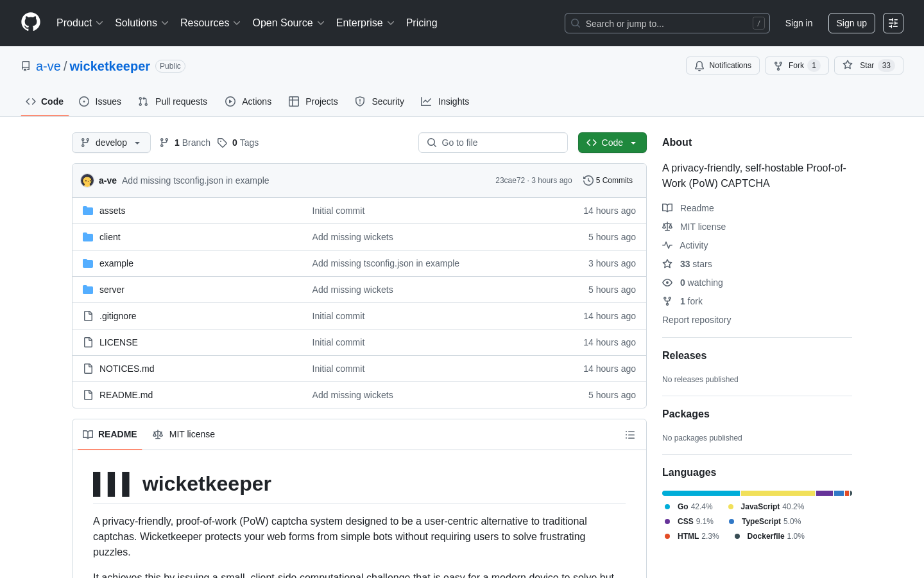The image size is (924, 578).
Task: Click the MIT license scale icon in About
Action: [667, 227]
